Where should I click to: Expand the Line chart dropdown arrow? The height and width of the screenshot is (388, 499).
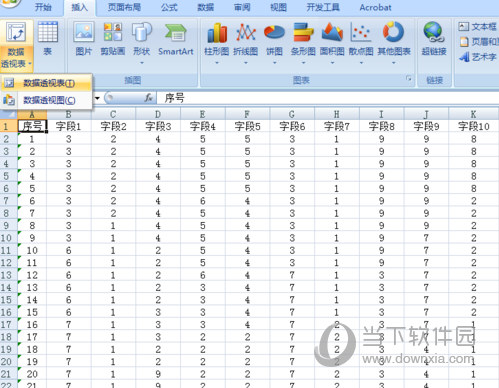pyautogui.click(x=246, y=63)
